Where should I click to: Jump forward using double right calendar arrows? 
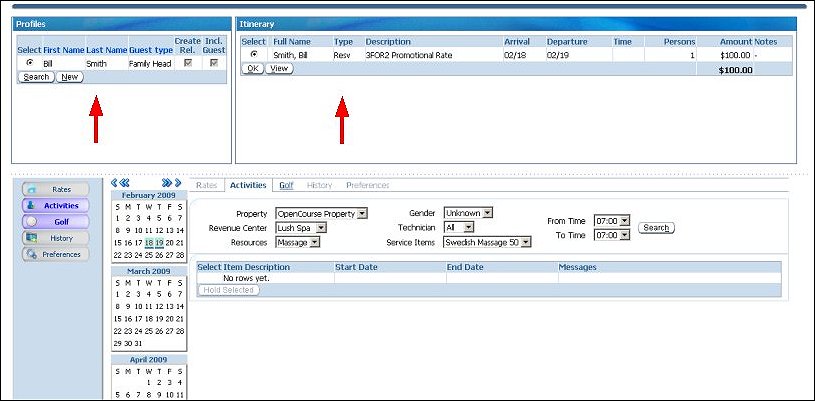tap(167, 183)
